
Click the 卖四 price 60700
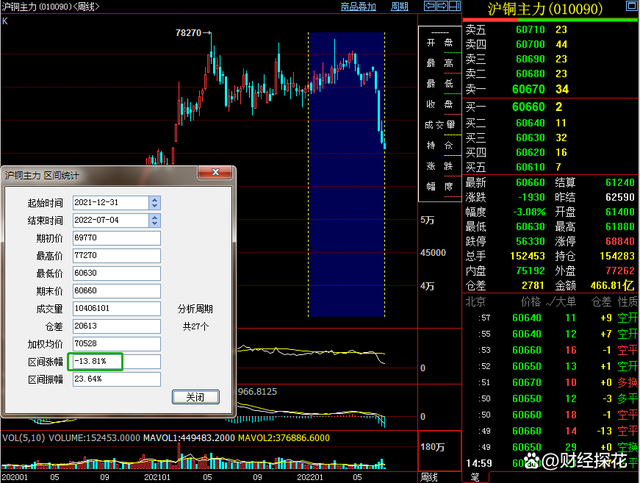click(x=530, y=44)
